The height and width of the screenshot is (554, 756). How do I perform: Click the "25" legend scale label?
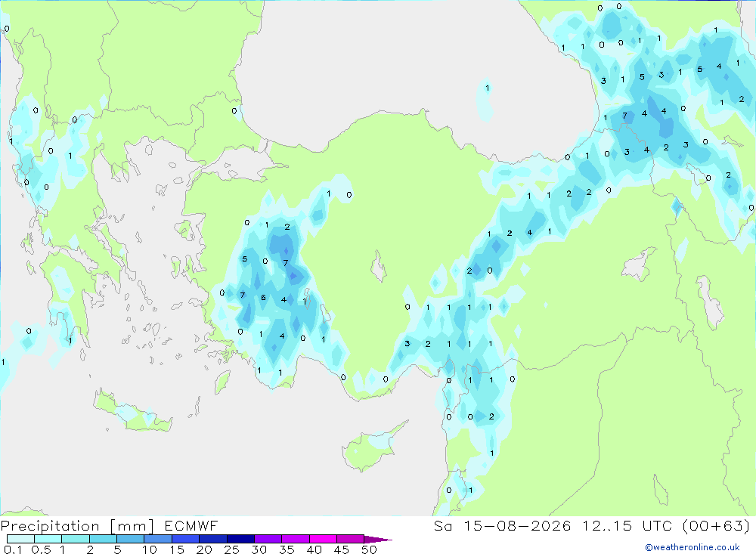[232, 549]
